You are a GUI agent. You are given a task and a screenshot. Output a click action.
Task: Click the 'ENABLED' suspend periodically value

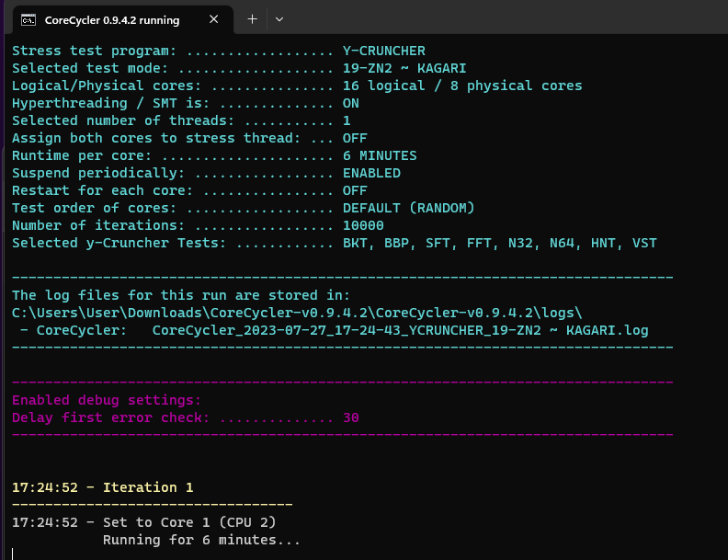tap(371, 173)
